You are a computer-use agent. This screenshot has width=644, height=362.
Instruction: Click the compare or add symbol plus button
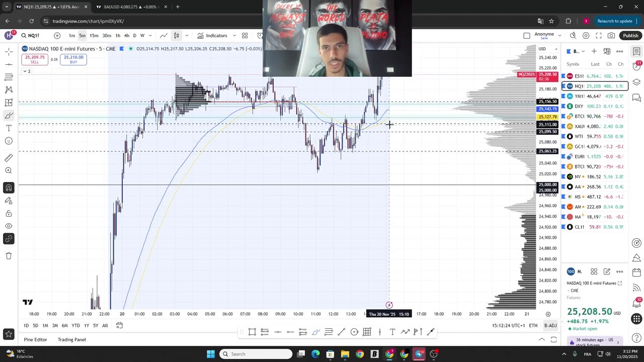[57, 36]
